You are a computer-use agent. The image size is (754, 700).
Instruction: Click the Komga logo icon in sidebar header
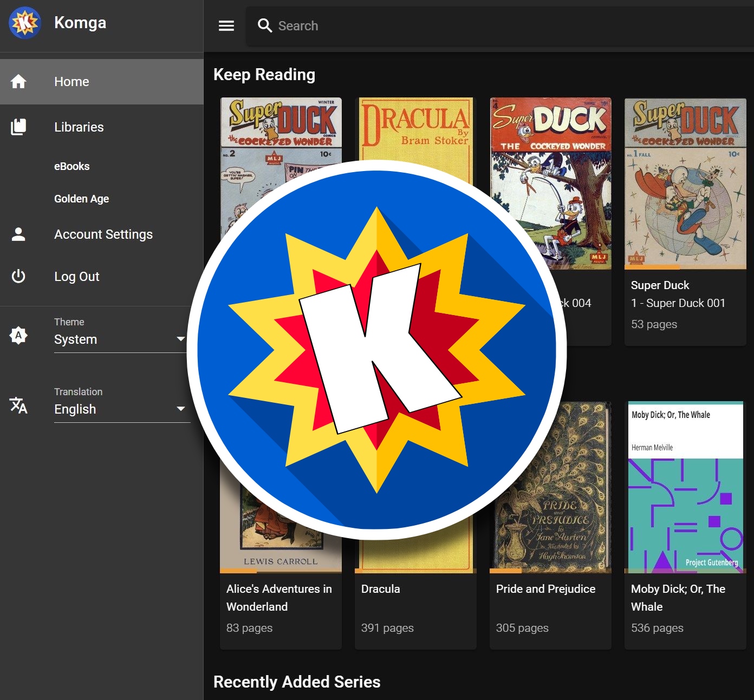coord(25,23)
